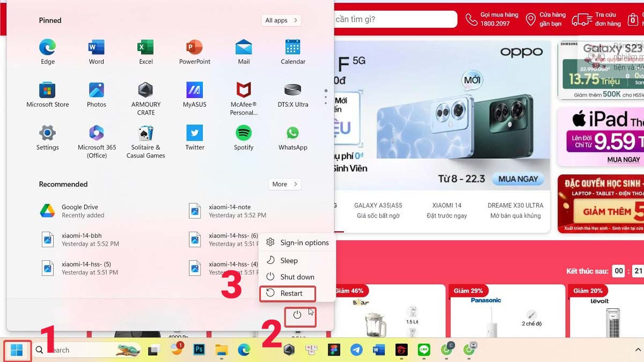Select Shut down in the power menu
The width and height of the screenshot is (644, 362).
[298, 277]
